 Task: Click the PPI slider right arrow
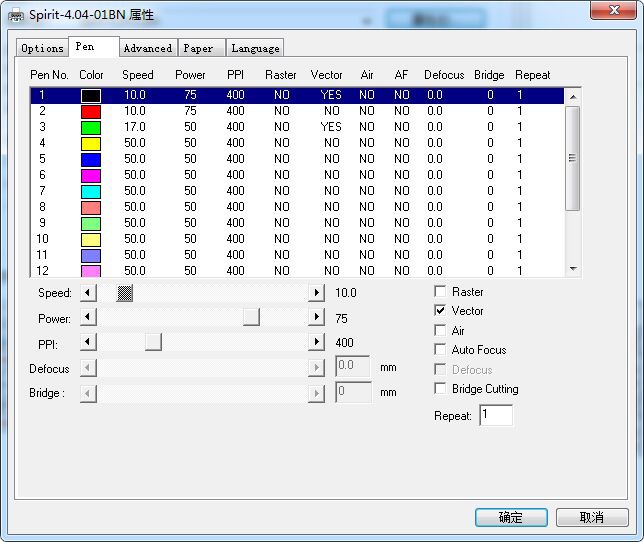pyautogui.click(x=316, y=342)
